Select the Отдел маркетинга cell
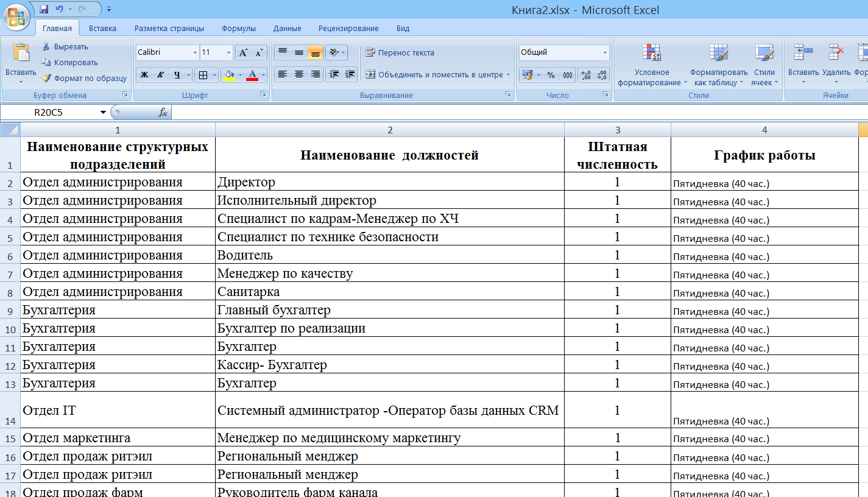Image resolution: width=868 pixels, height=497 pixels. pyautogui.click(x=118, y=437)
